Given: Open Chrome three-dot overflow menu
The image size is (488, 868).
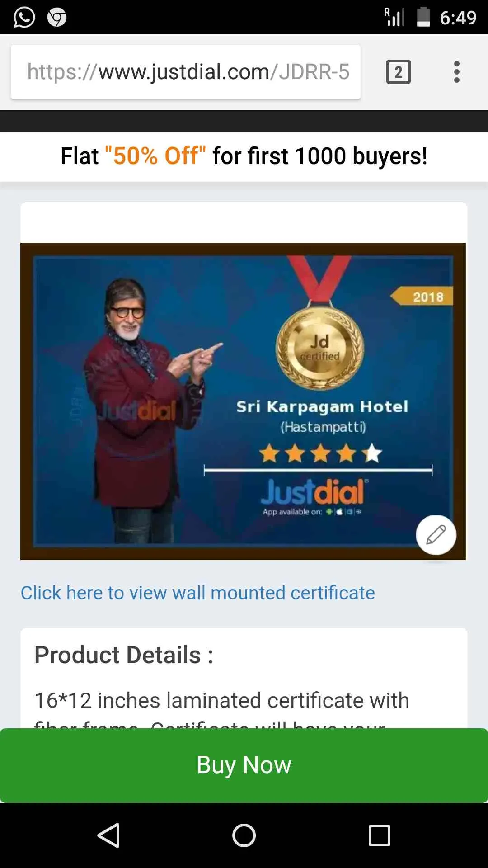Looking at the screenshot, I should 457,72.
